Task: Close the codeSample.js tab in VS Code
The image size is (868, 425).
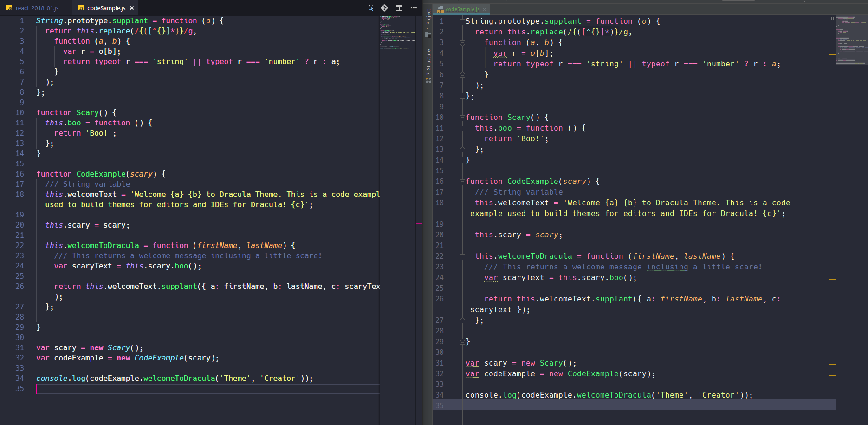Action: 132,8
